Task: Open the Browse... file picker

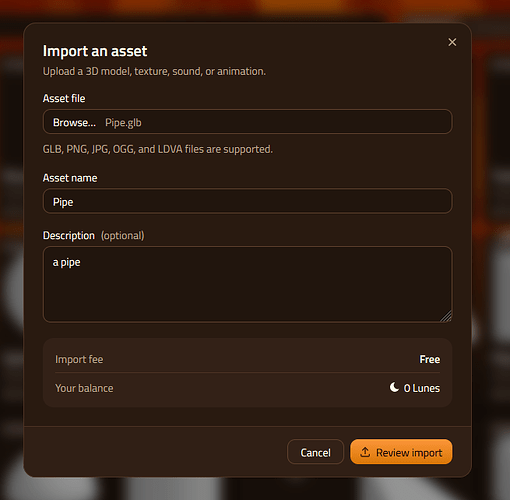Action: point(74,123)
